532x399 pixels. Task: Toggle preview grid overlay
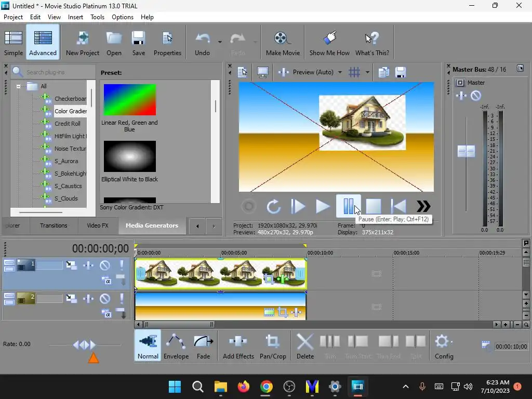[354, 72]
